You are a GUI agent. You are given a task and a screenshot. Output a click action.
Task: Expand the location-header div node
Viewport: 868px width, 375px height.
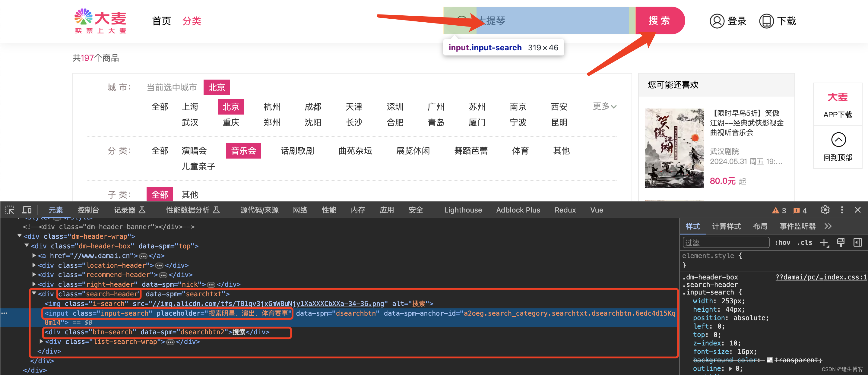click(x=34, y=265)
